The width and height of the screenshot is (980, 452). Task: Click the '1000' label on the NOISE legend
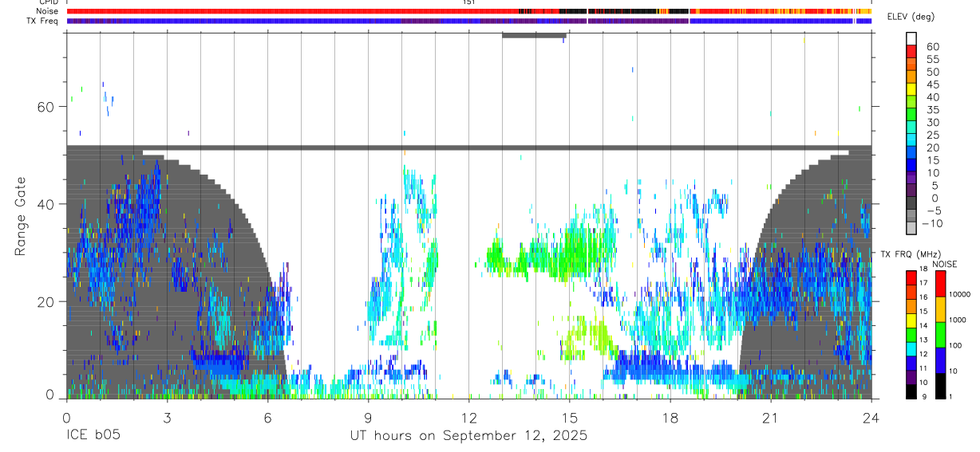coord(958,320)
